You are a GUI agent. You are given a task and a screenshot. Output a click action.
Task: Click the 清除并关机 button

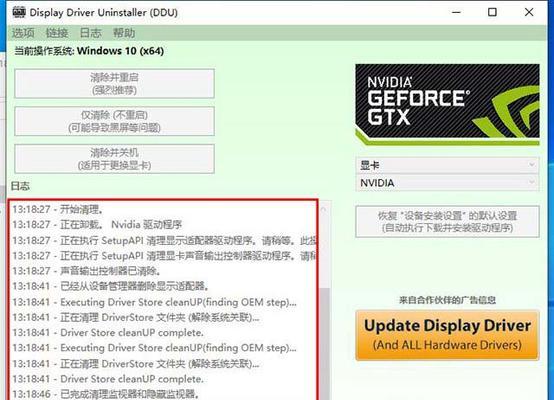(114, 159)
